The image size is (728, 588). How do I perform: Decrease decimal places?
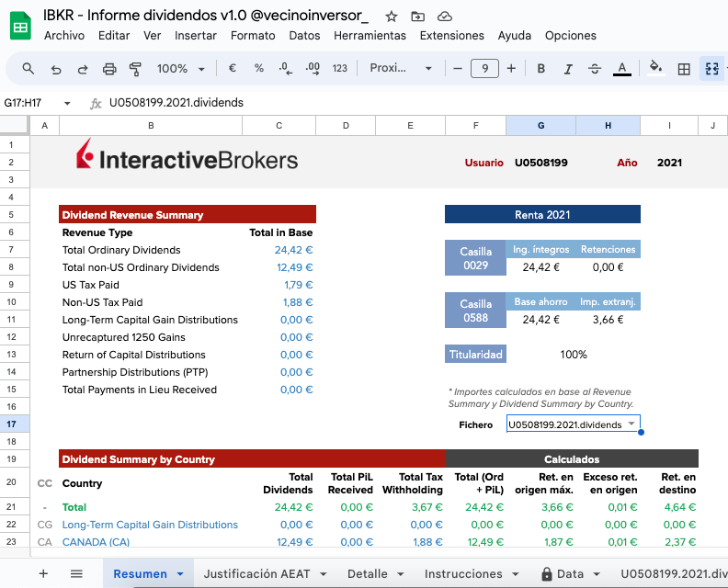(x=285, y=69)
